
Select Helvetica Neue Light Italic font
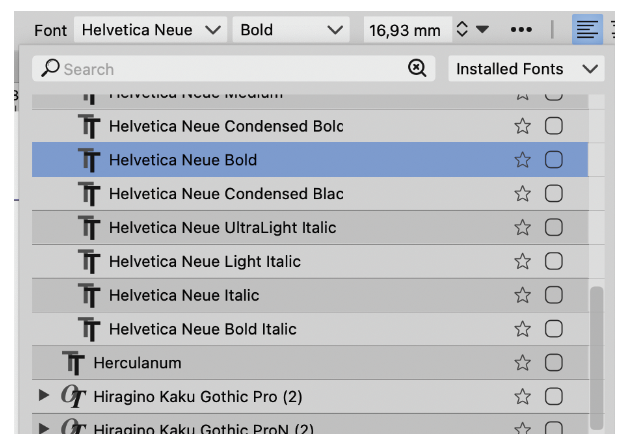click(x=310, y=261)
